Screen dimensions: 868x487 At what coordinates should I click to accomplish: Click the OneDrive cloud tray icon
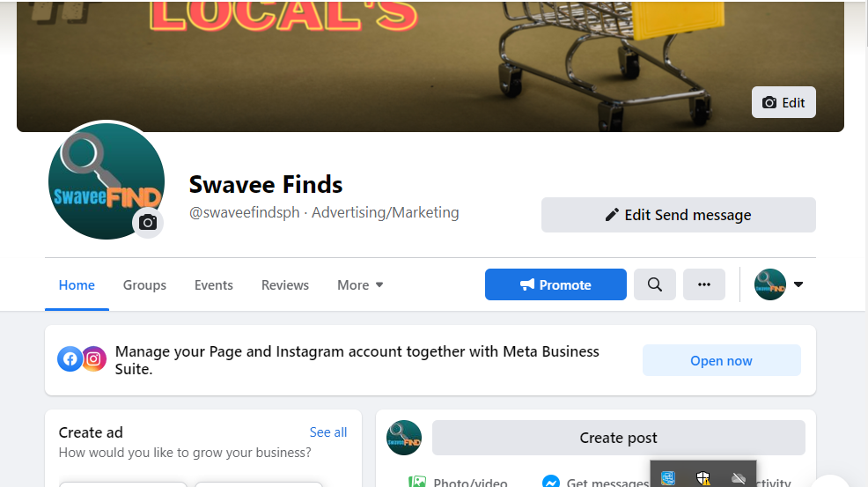coord(739,478)
